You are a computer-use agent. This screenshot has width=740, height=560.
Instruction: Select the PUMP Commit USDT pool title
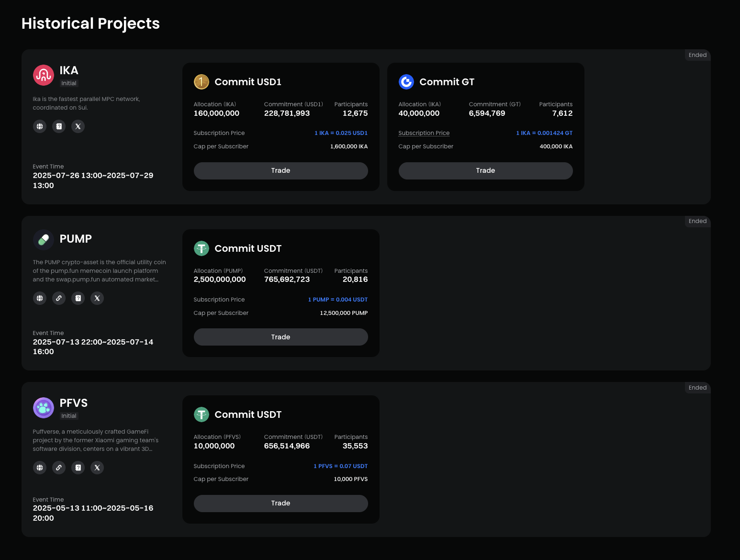point(248,248)
